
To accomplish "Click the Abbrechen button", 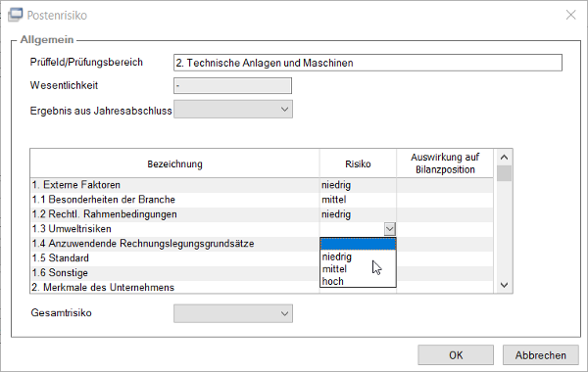I will (x=540, y=354).
